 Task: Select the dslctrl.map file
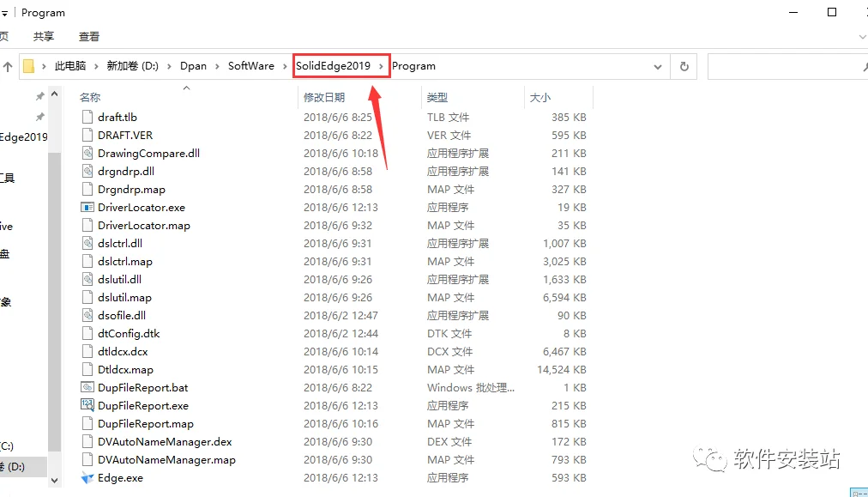[x=125, y=262]
